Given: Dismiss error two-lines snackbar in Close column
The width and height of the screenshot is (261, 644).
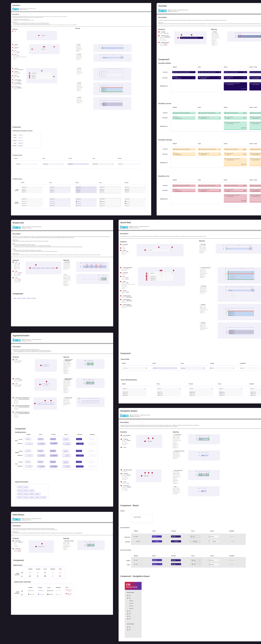Looking at the screenshot, I should [219, 190].
